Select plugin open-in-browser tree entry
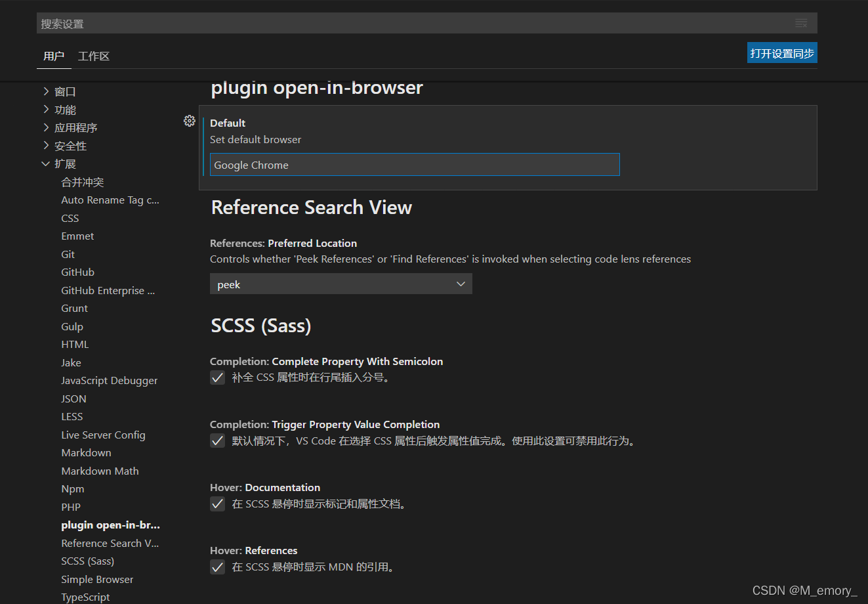The height and width of the screenshot is (604, 868). [110, 525]
